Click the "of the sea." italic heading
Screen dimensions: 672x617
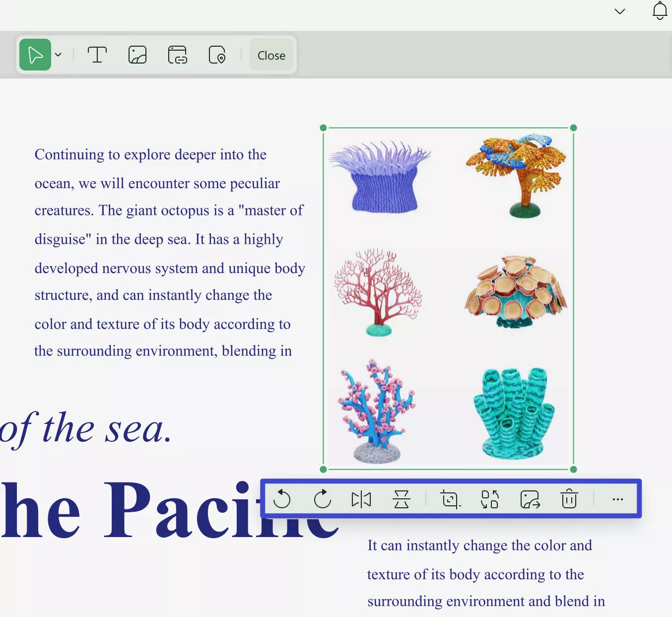click(x=86, y=429)
